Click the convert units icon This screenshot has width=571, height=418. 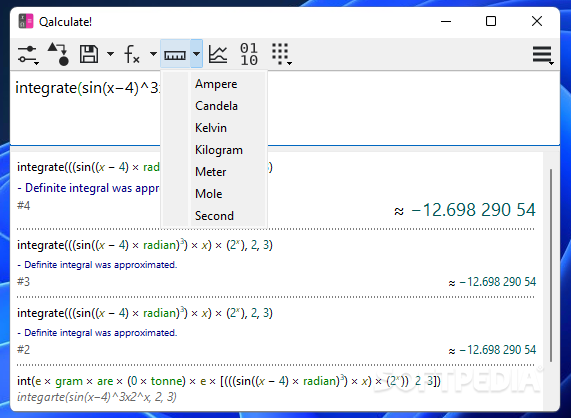pyautogui.click(x=58, y=54)
